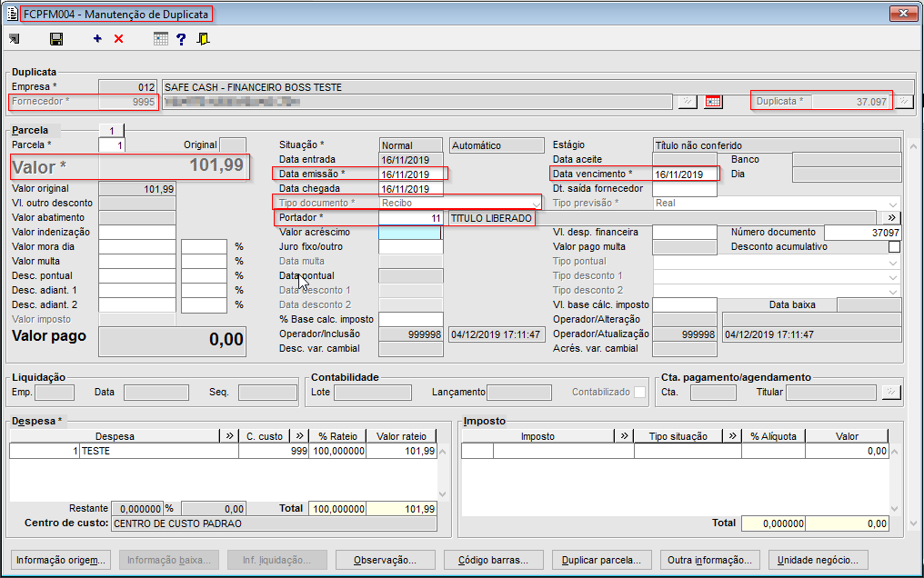Click the % Base calc. imposto field
The height and width of the screenshot is (578, 924).
coord(411,320)
